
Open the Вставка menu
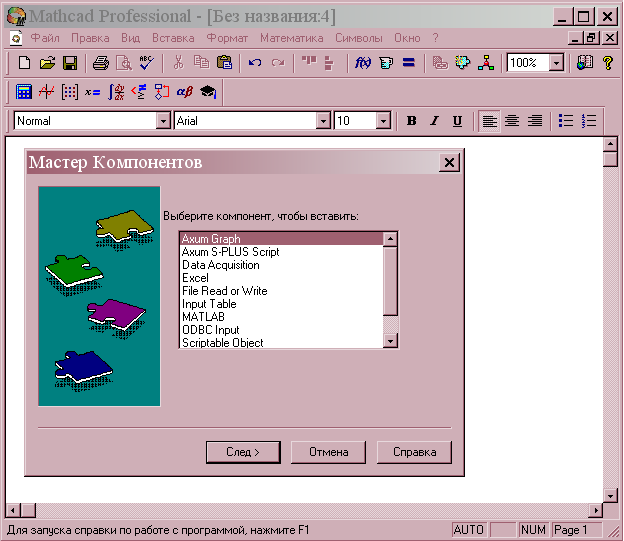click(x=173, y=38)
